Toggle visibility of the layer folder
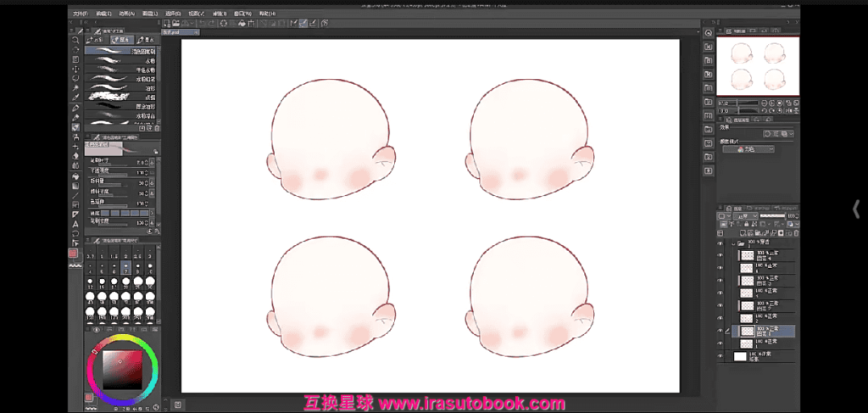868x413 pixels. [721, 243]
